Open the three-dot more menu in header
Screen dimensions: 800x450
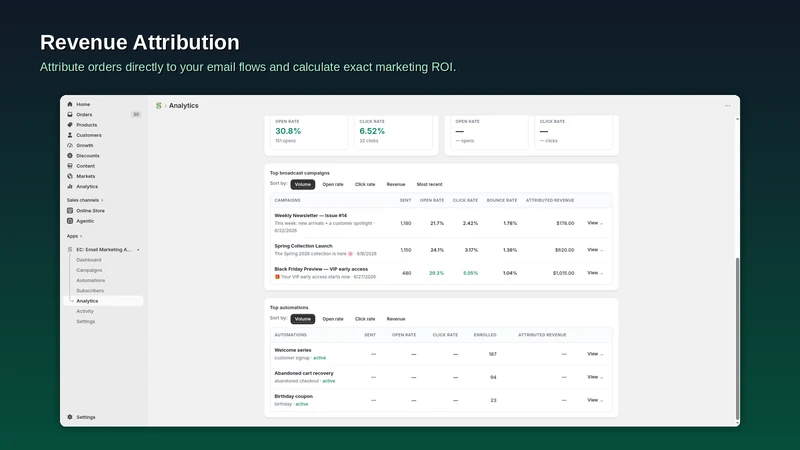(728, 106)
